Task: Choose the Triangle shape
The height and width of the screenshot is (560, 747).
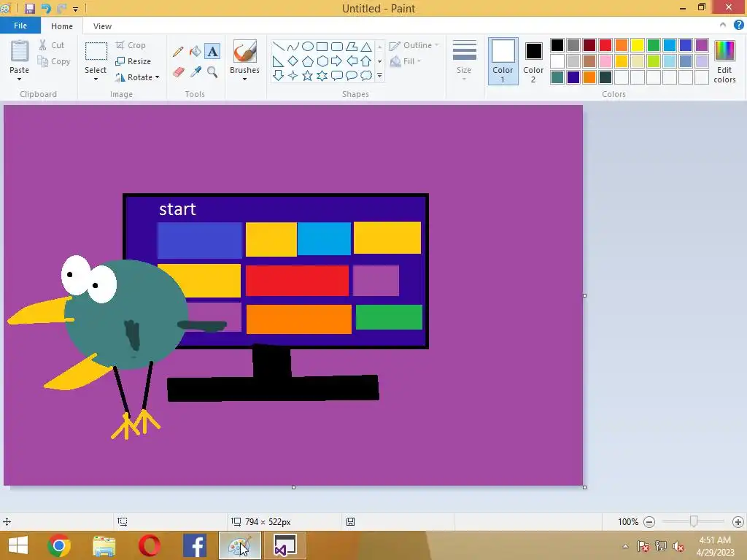Action: coord(366,47)
